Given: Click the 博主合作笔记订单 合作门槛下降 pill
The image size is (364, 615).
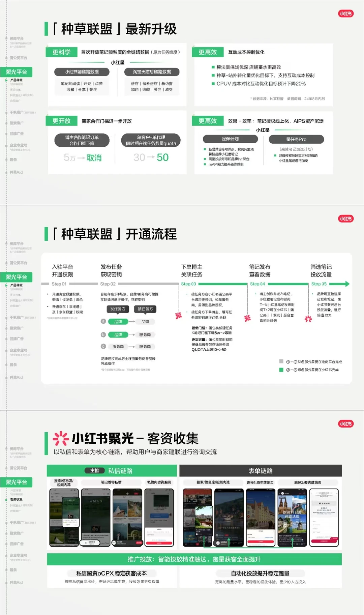Looking at the screenshot, I should (x=82, y=140).
